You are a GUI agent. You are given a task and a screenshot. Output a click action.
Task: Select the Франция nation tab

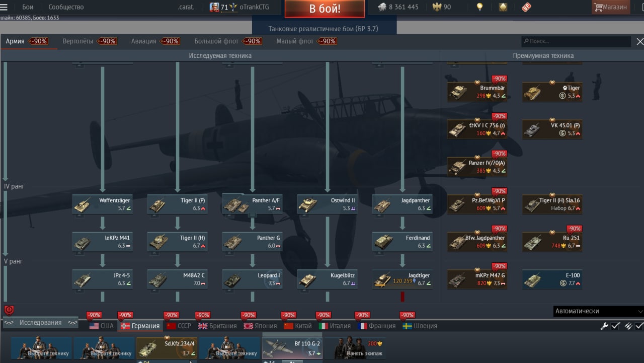(x=376, y=326)
